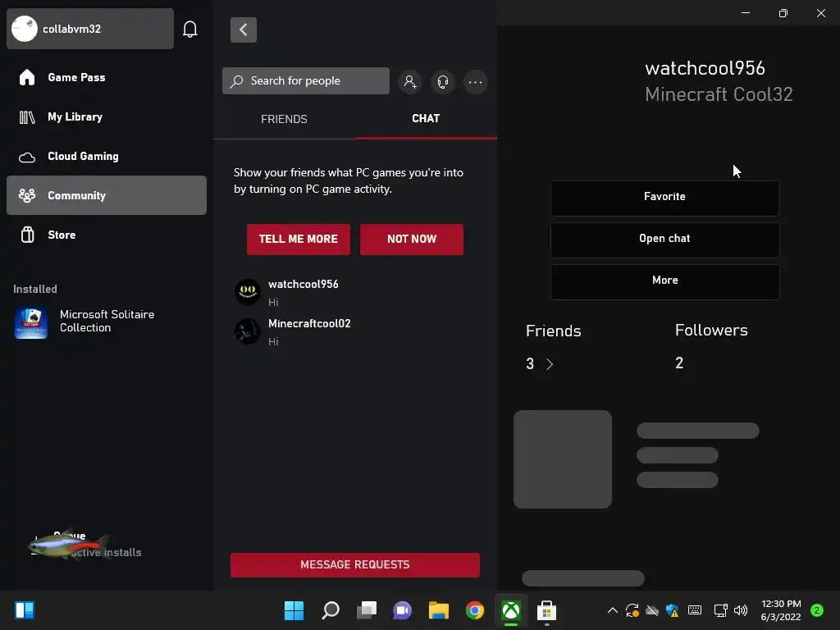Open Widgets panel on taskbar
The image size is (840, 630).
click(25, 610)
